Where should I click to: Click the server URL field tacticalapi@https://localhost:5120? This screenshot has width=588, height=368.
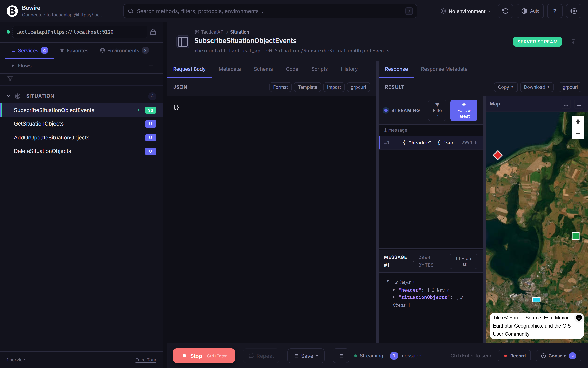click(80, 32)
